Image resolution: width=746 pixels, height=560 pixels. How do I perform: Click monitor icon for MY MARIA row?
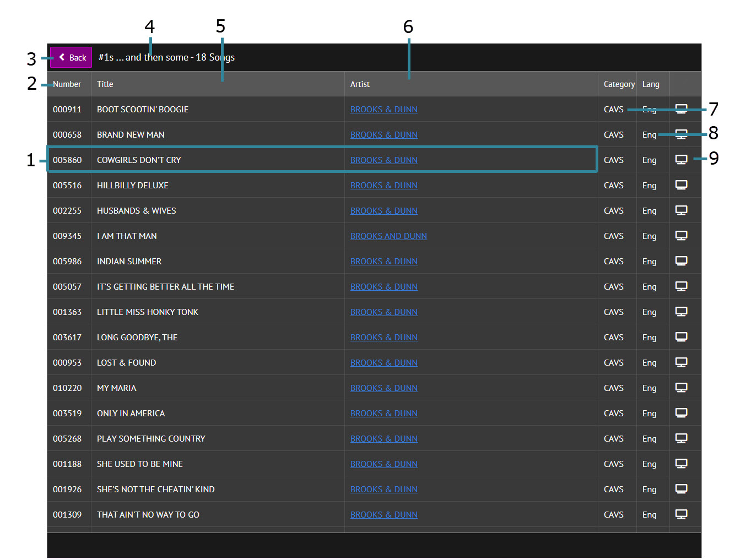681,388
